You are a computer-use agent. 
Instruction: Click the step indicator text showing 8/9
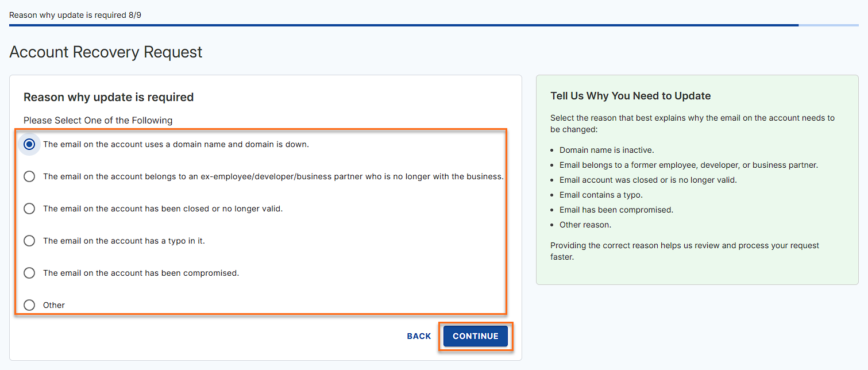click(x=75, y=15)
